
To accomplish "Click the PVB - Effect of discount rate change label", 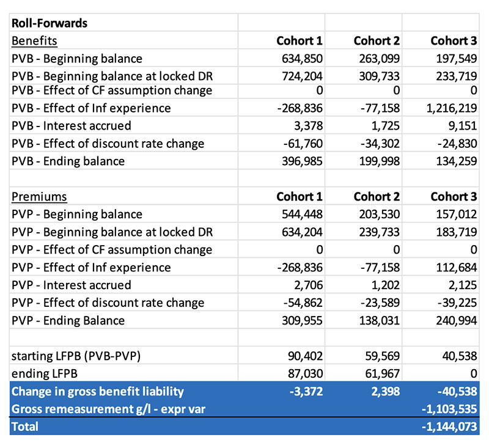I will pyautogui.click(x=108, y=144).
